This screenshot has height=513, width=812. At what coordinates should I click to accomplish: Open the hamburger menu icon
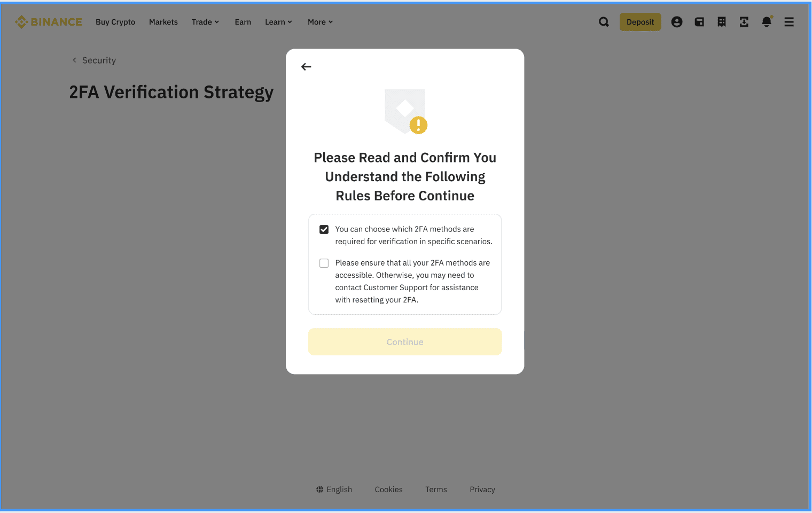click(x=789, y=22)
